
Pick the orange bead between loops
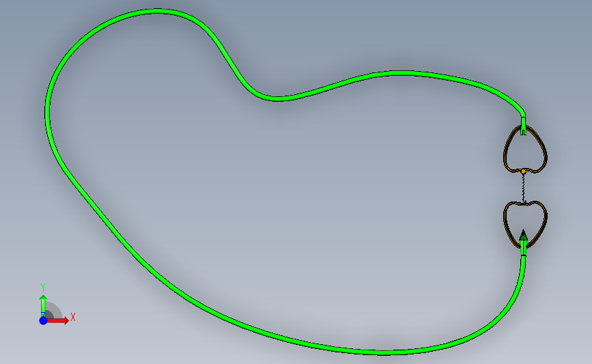coord(523,171)
